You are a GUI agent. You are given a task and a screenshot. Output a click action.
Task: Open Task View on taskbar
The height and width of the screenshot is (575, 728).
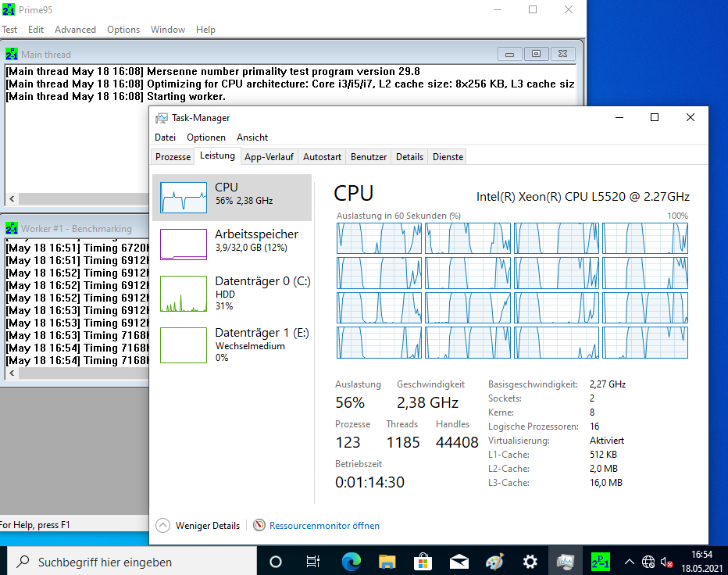coord(313,562)
